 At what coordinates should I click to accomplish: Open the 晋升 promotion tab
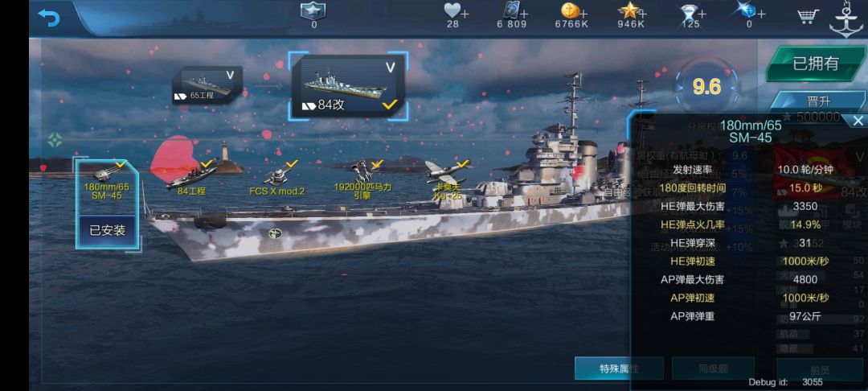point(818,101)
